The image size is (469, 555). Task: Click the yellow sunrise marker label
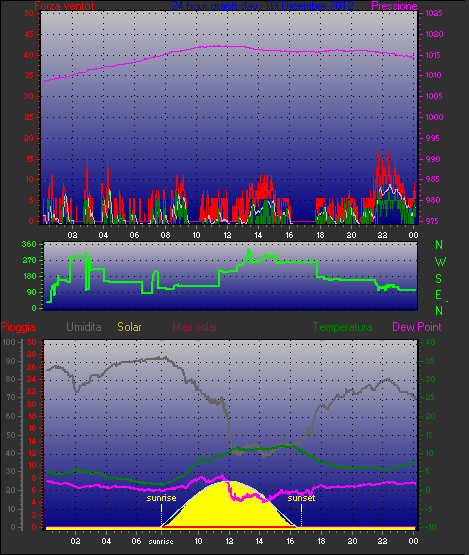[x=161, y=498]
